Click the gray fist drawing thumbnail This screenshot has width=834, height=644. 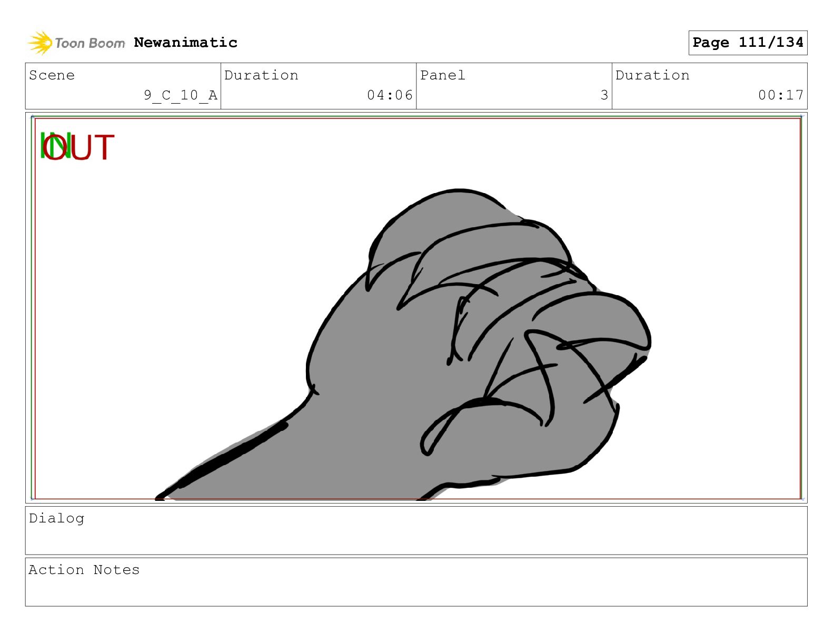click(403, 345)
